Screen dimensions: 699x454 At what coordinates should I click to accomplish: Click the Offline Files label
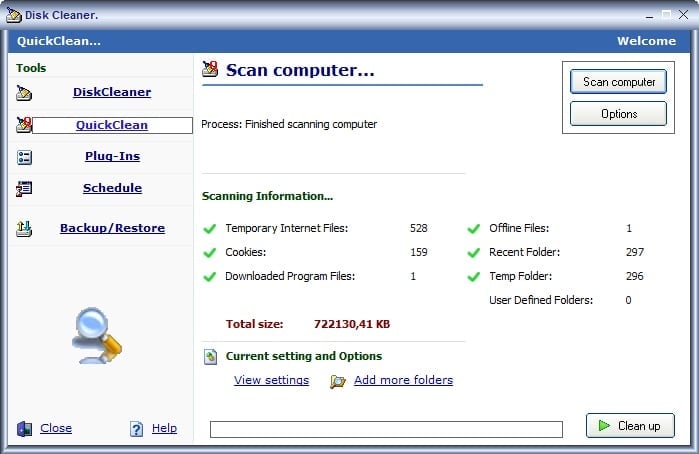pyautogui.click(x=519, y=228)
